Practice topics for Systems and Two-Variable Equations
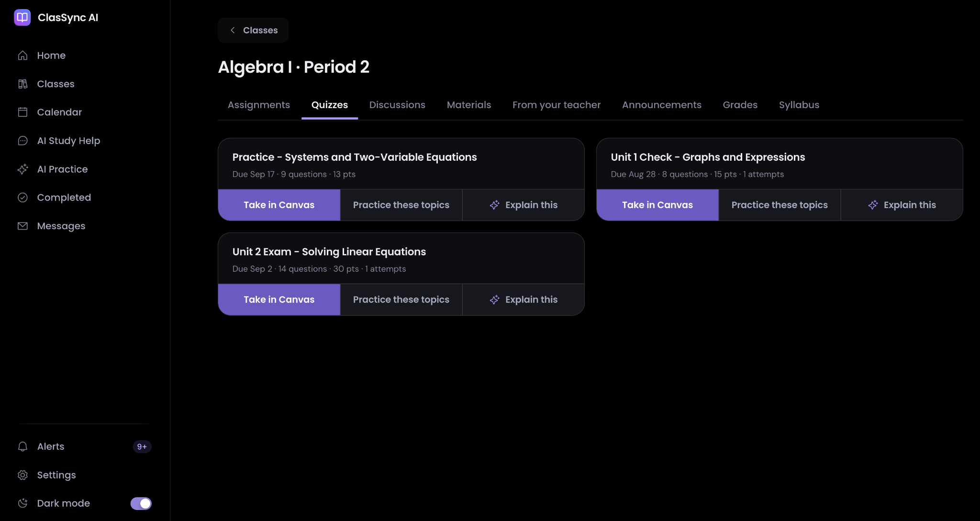Image resolution: width=980 pixels, height=521 pixels. tap(401, 205)
